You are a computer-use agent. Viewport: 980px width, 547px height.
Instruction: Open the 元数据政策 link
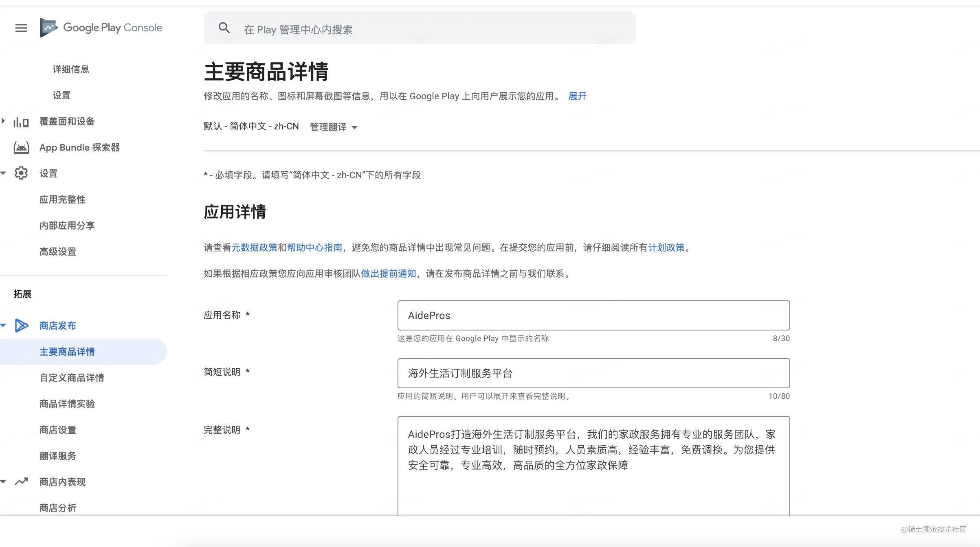[x=255, y=248]
